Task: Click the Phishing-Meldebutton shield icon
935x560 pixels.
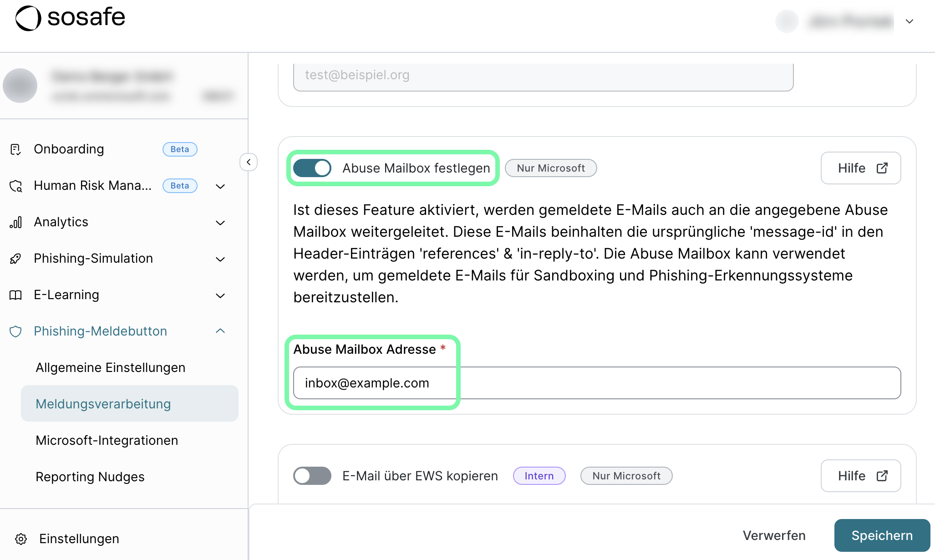Action: point(15,331)
